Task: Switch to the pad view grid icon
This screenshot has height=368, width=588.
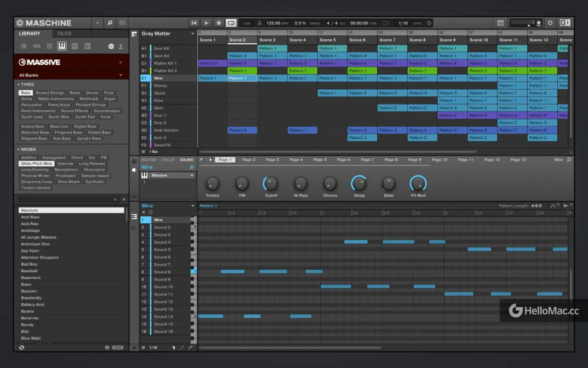Action: 150,213
